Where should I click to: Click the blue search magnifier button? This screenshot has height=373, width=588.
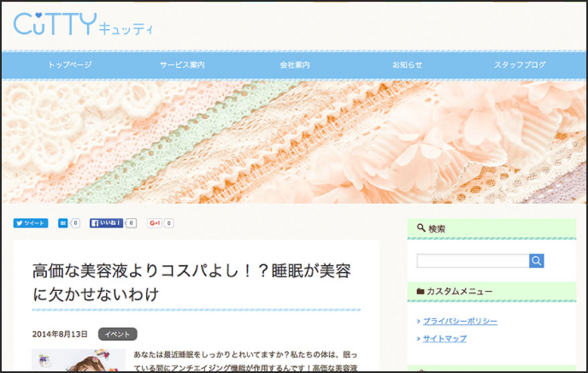(x=536, y=260)
